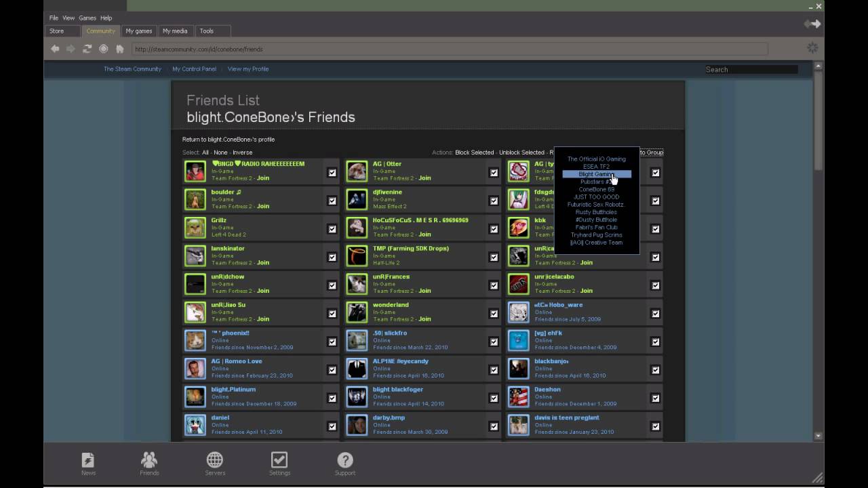
Task: Open My Control Panel link
Action: tap(195, 69)
